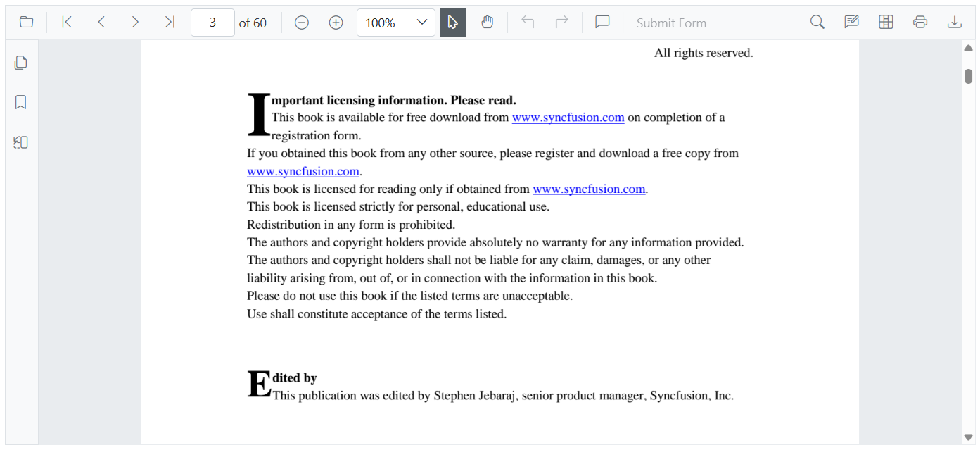Image resolution: width=980 pixels, height=450 pixels.
Task: Zoom in with the plus icon
Action: coord(336,23)
